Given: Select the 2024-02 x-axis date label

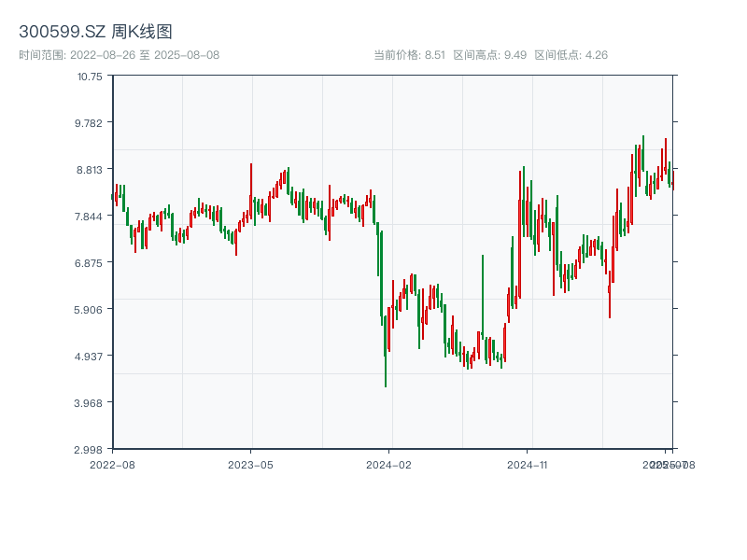Looking at the screenshot, I should point(389,464).
